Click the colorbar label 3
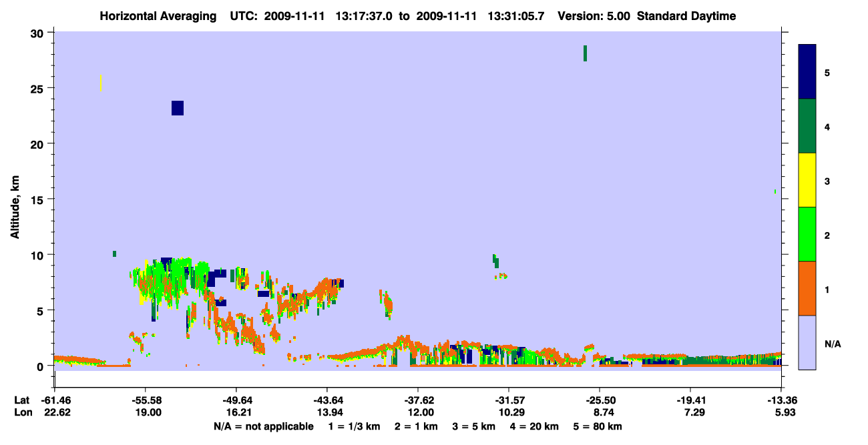The height and width of the screenshot is (445, 868). point(827,181)
